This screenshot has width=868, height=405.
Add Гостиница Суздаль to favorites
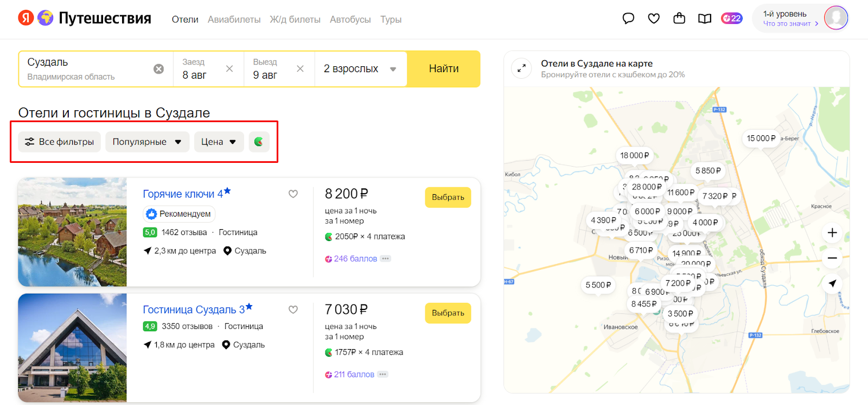(293, 309)
